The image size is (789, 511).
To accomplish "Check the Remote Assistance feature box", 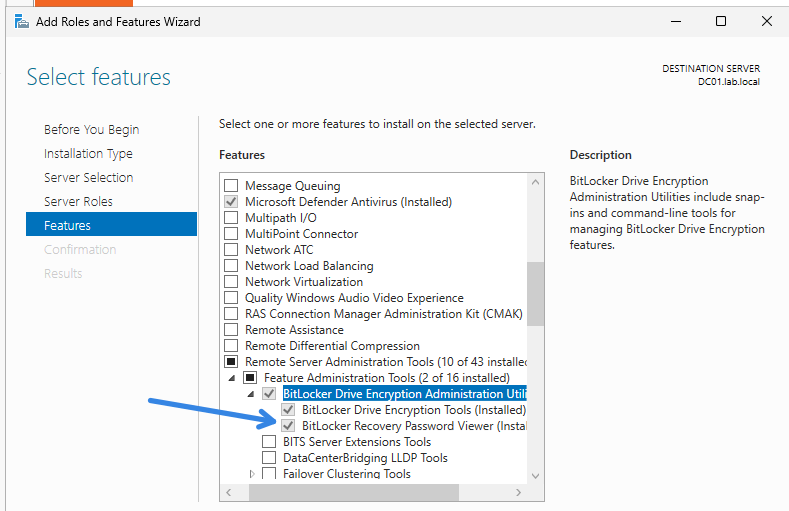I will click(231, 330).
